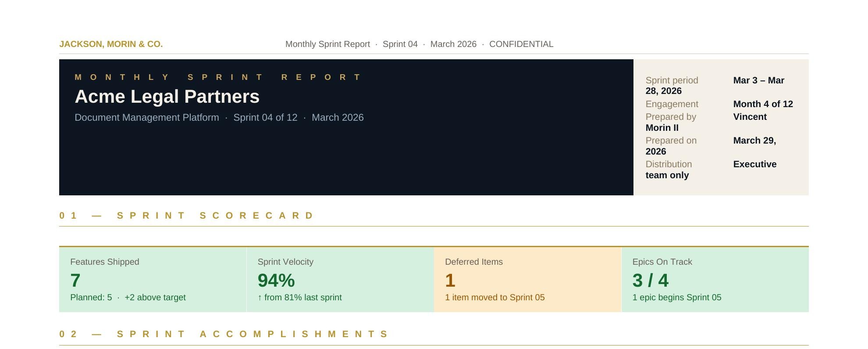Click the Monthly Sprint Report header text
Screen dimensions: 868x349
[327, 44]
